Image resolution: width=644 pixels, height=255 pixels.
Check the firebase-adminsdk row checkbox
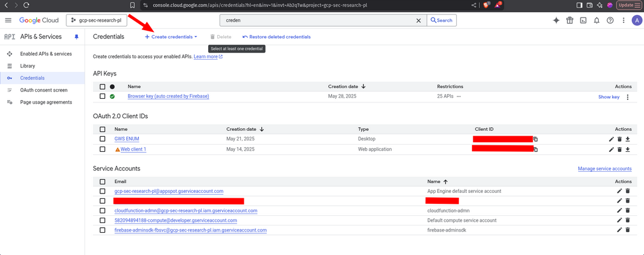tap(103, 230)
